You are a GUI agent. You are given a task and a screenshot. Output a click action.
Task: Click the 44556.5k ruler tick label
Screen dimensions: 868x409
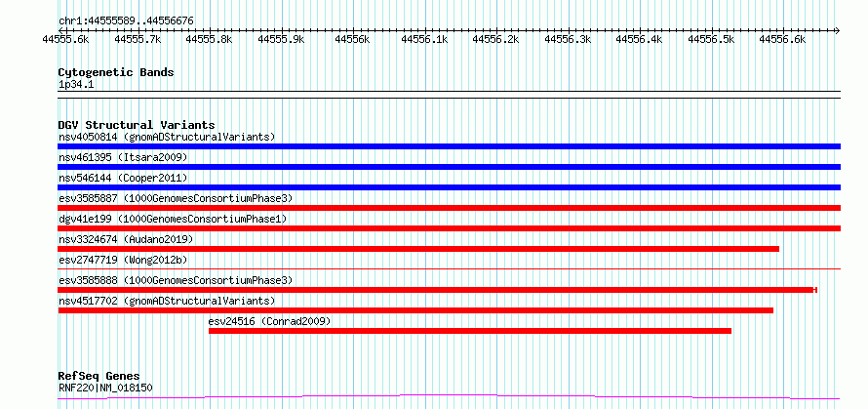[711, 39]
